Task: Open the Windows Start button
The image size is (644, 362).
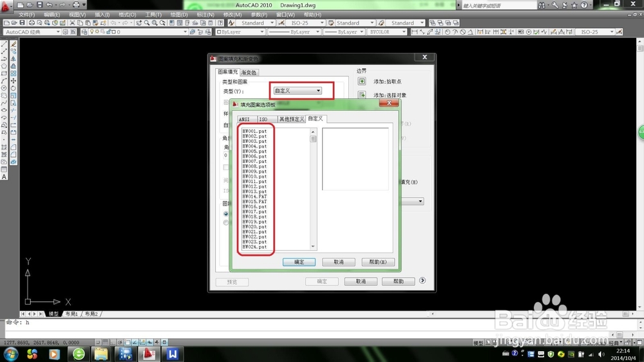Action: tap(11, 354)
